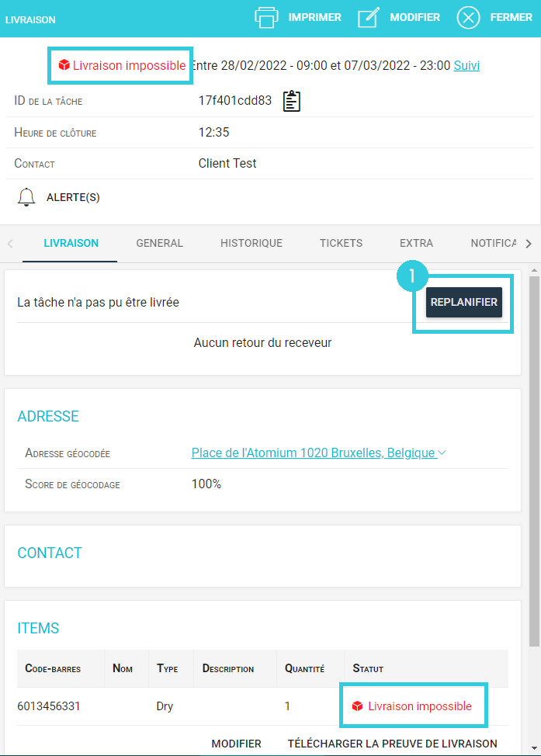Image resolution: width=541 pixels, height=756 pixels.
Task: Copy task ID with clipboard icon
Action: pyautogui.click(x=291, y=101)
